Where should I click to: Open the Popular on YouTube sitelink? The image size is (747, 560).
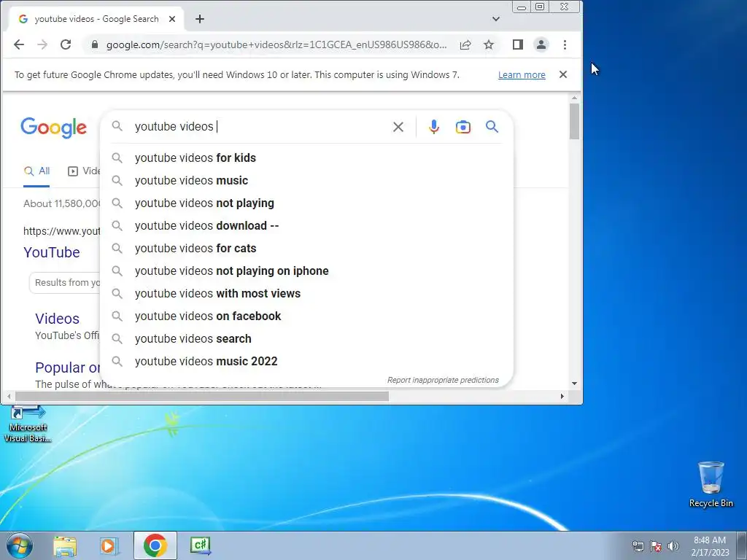pos(68,367)
